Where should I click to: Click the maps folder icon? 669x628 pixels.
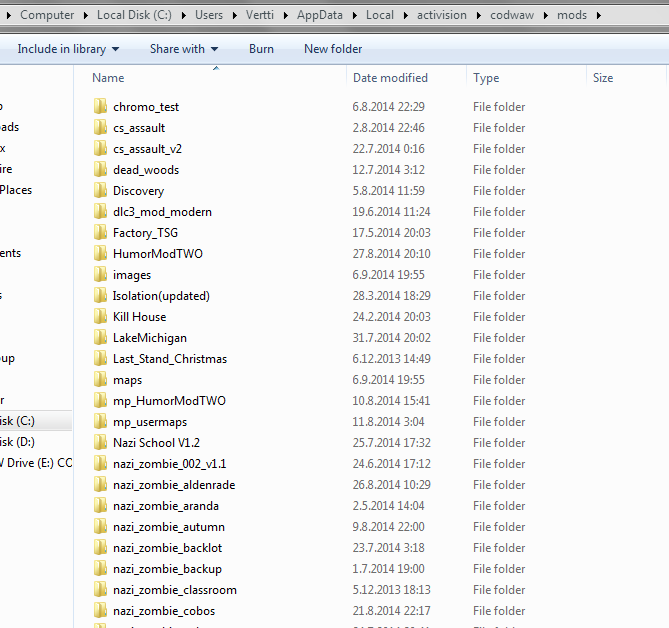[100, 379]
